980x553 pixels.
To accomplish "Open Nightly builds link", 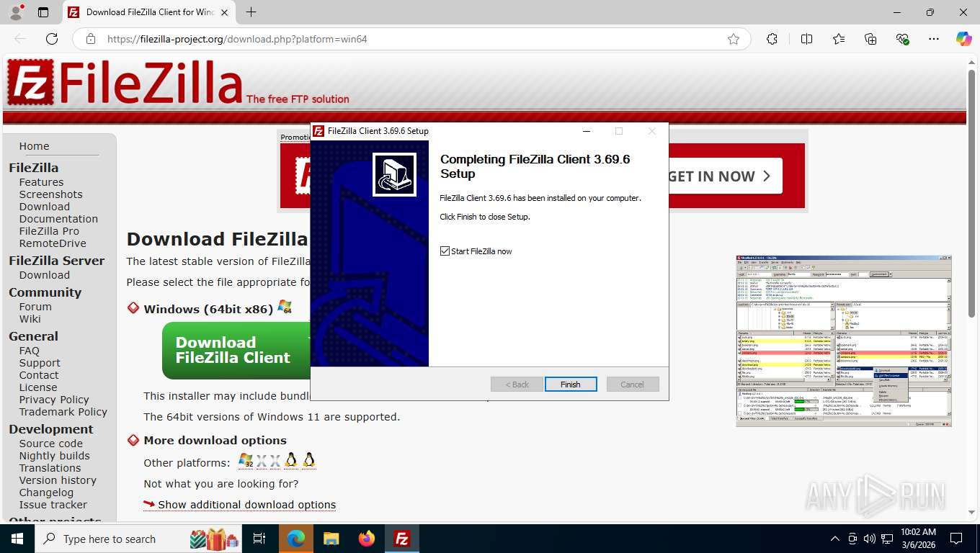I will tap(55, 456).
